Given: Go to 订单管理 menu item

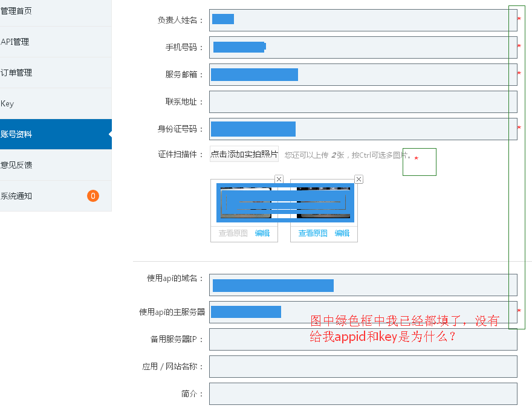Looking at the screenshot, I should [x=56, y=73].
